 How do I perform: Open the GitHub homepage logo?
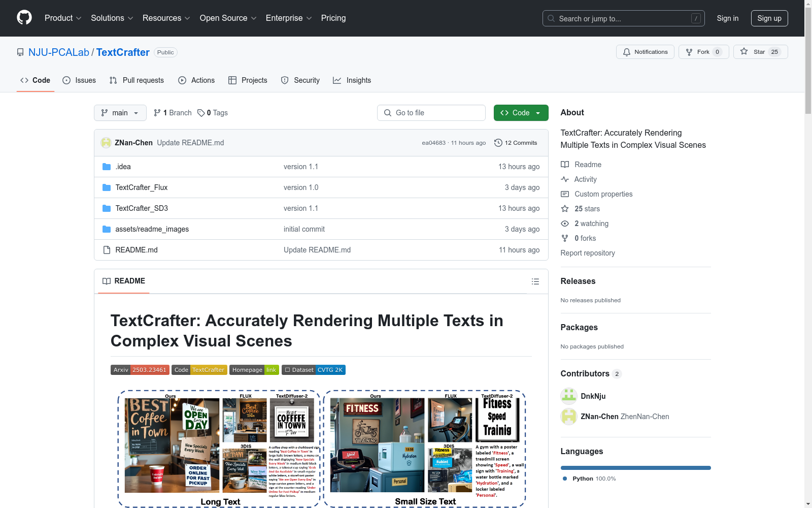(x=24, y=18)
